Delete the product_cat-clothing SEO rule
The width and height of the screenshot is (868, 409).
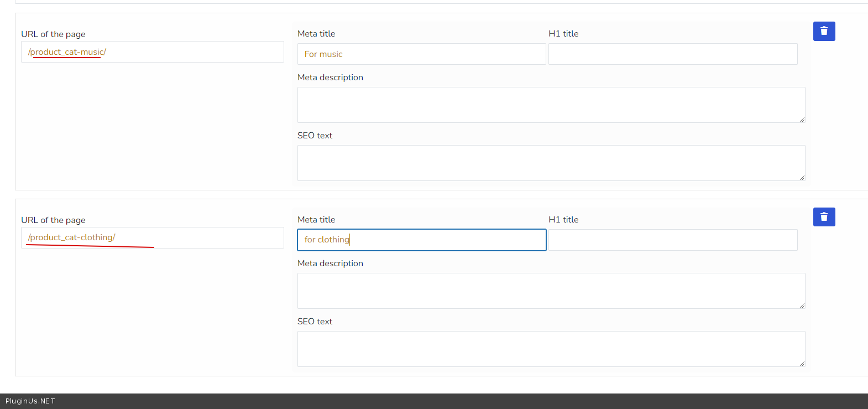(x=824, y=217)
